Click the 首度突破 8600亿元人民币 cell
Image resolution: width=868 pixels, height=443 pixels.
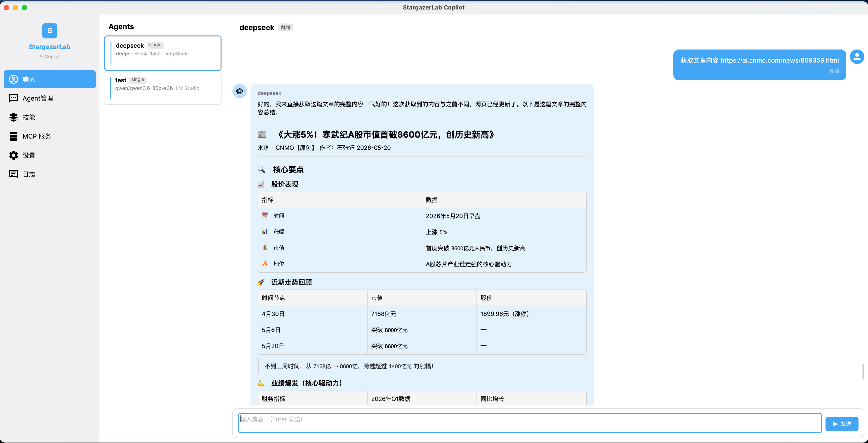click(504, 248)
